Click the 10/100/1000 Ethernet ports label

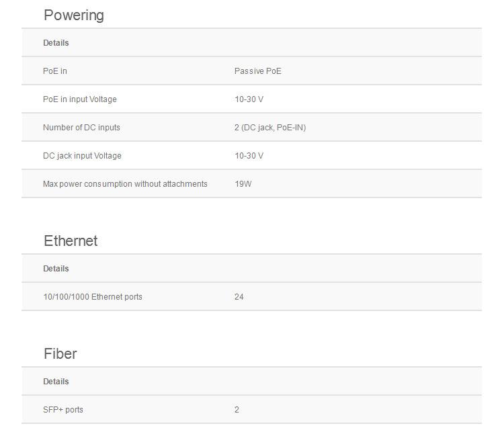[93, 296]
